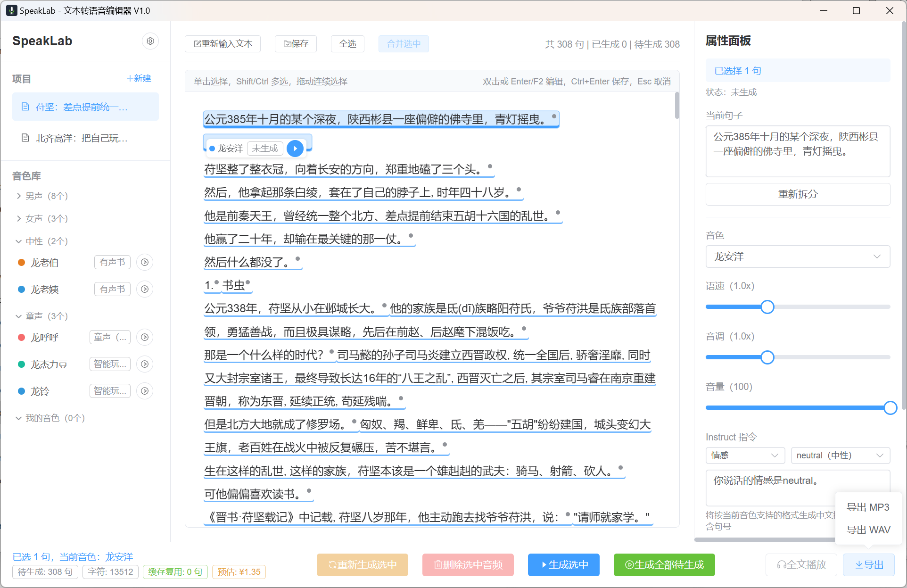This screenshot has height=588, width=907.
Task: Click the 新建 project link
Action: (x=139, y=78)
